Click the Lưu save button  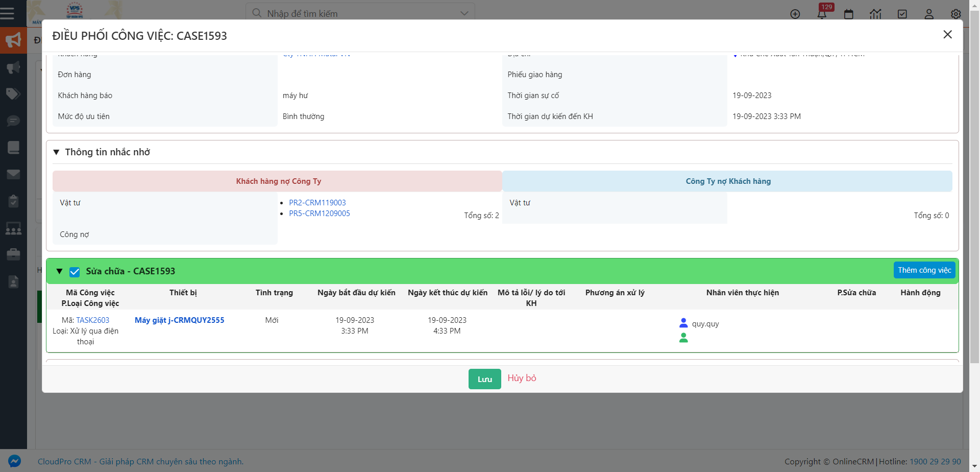[485, 379]
